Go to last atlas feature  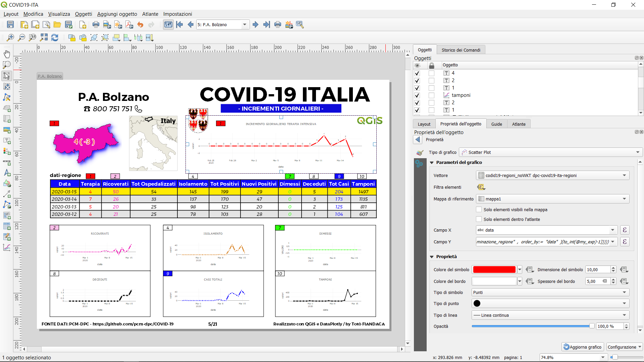267,24
